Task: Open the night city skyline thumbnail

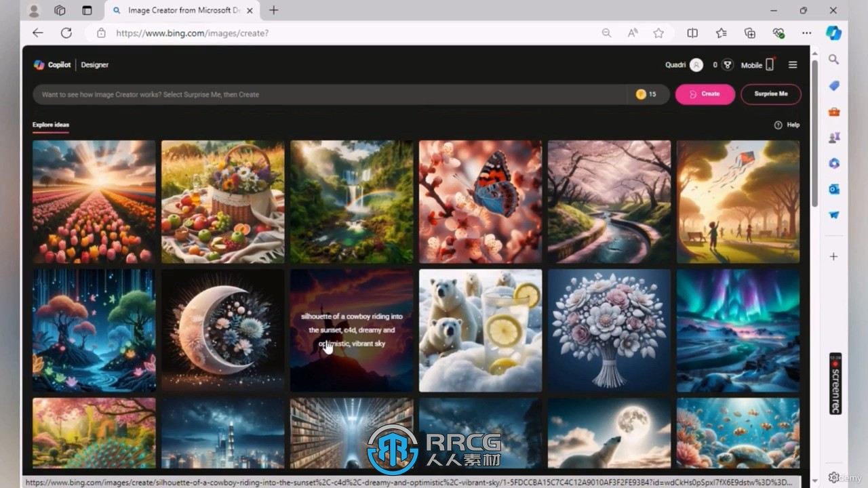Action: [x=222, y=433]
